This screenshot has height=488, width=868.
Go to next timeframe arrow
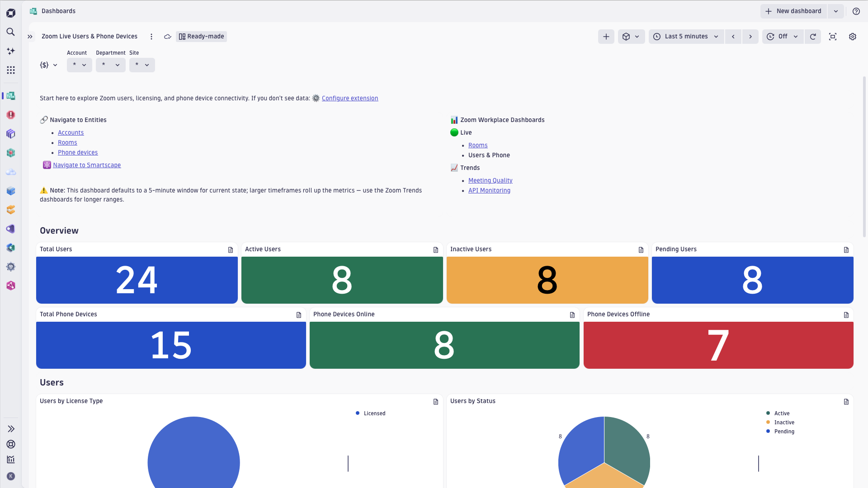coord(750,37)
